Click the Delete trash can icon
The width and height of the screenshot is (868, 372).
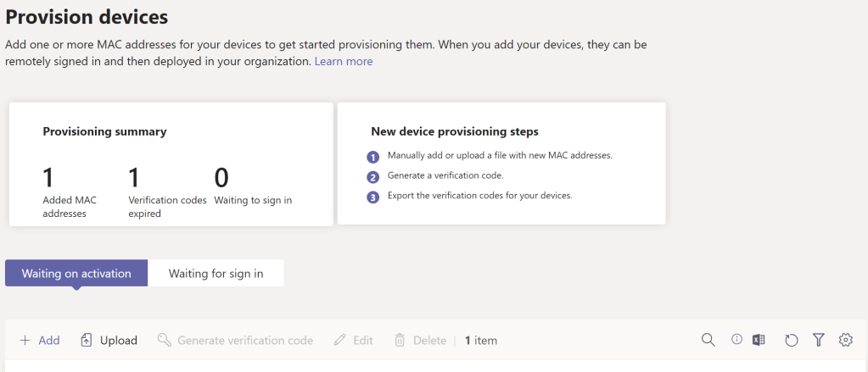[x=400, y=340]
